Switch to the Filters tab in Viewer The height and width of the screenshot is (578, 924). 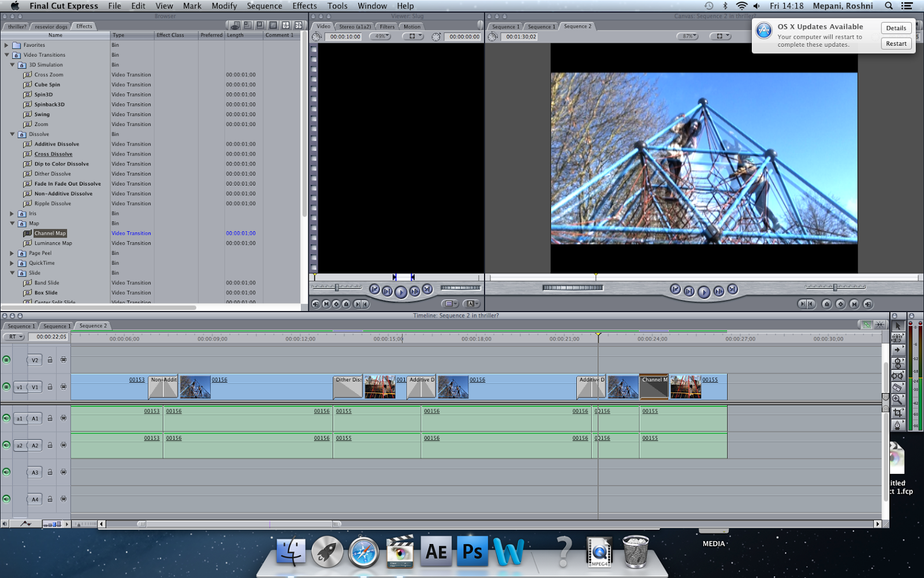(387, 27)
